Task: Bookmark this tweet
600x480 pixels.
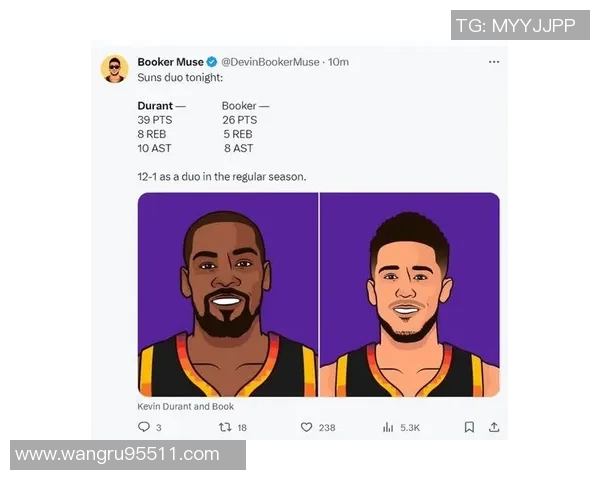Action: tap(470, 427)
